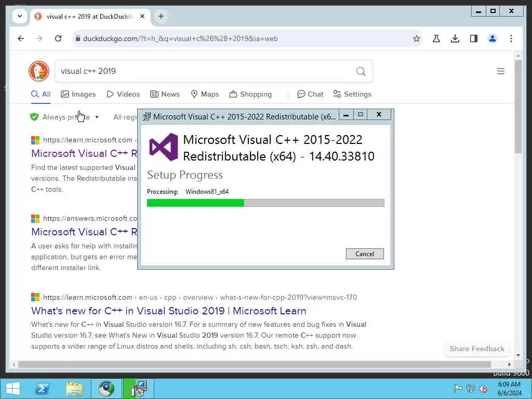Open the Chrome Labs flask icon
Viewport: 532px width, 399px height.
(x=436, y=38)
